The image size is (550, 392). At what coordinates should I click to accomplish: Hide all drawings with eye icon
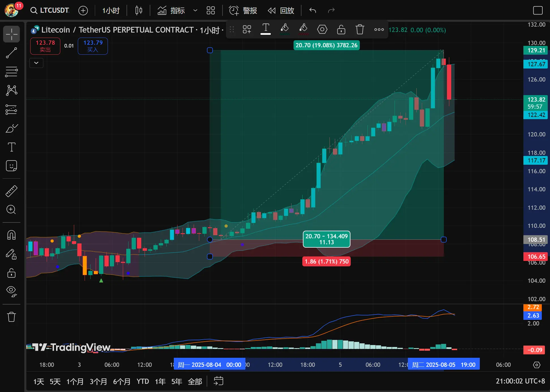point(11,291)
